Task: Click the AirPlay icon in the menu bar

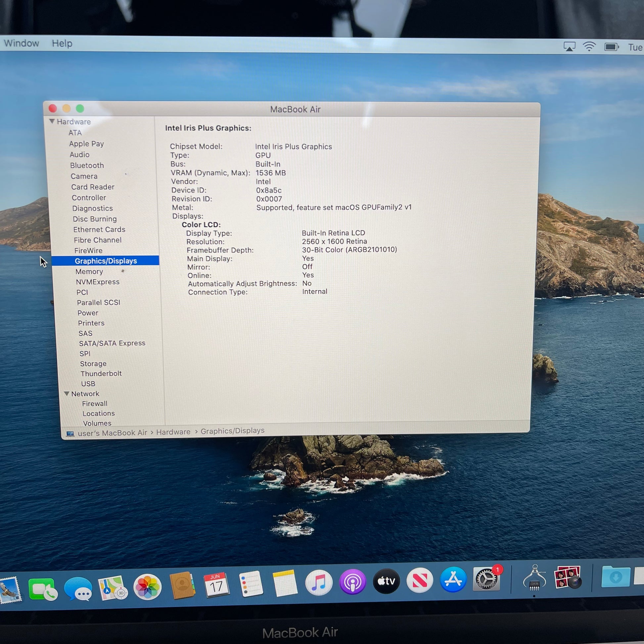Action: coord(569,46)
